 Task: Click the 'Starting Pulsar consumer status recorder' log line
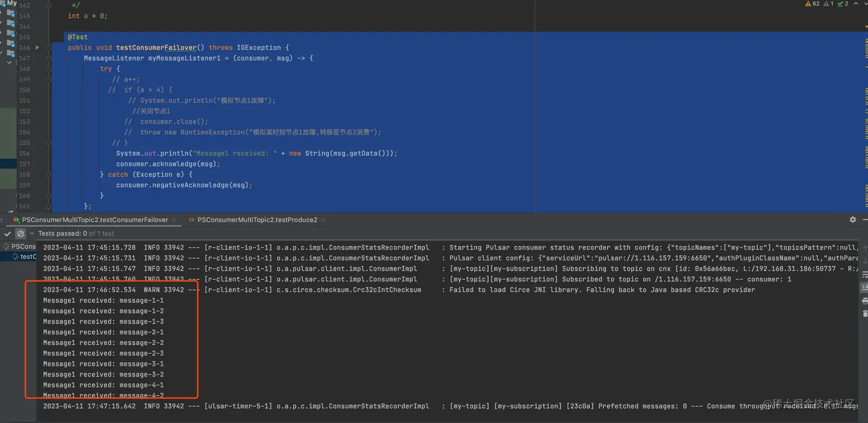tap(451, 248)
